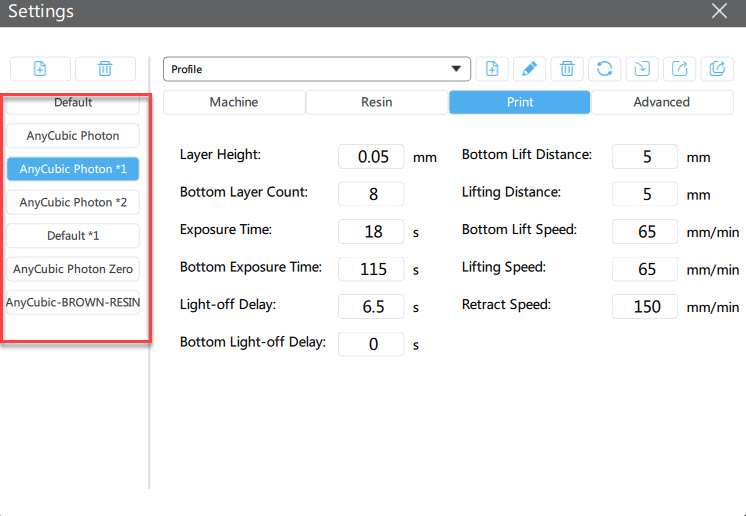Click the export profile icon with a single page

click(679, 69)
